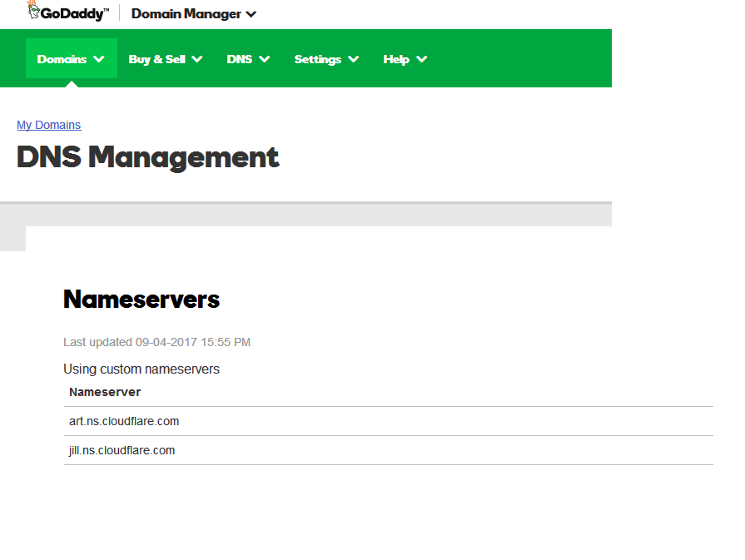Open the DNS menu

click(x=248, y=59)
